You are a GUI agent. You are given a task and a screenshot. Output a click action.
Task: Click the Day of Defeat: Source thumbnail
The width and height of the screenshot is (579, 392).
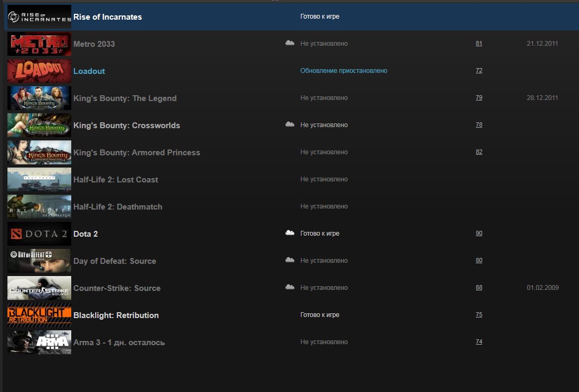point(39,261)
